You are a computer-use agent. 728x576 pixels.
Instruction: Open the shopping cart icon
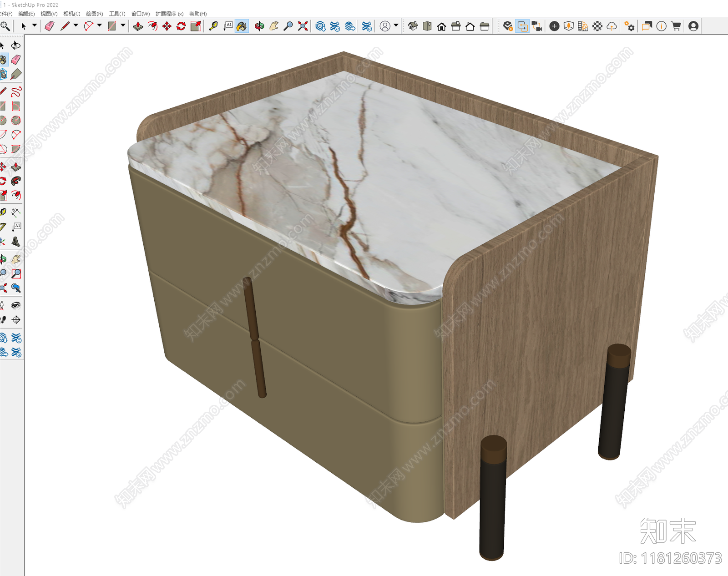coord(676,26)
